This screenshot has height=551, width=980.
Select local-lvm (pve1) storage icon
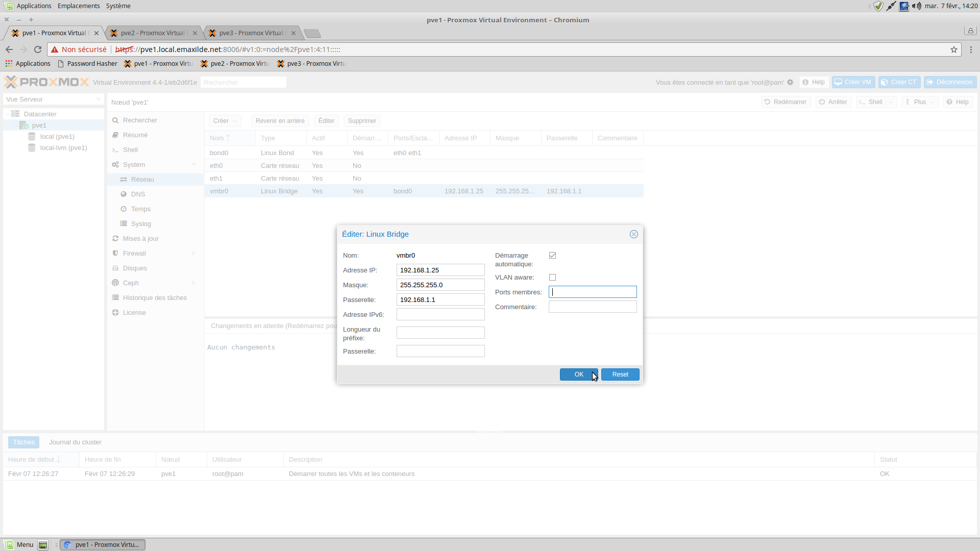[32, 148]
